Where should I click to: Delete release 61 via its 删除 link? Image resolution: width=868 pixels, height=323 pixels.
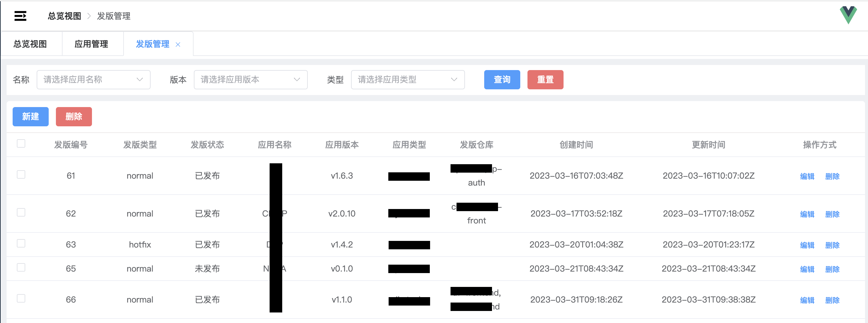(x=832, y=176)
